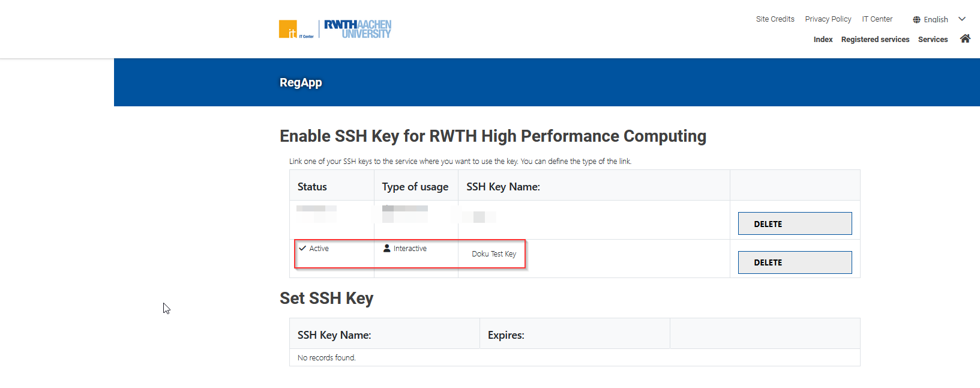Go to Registered services
The width and height of the screenshot is (980, 388).
click(875, 40)
